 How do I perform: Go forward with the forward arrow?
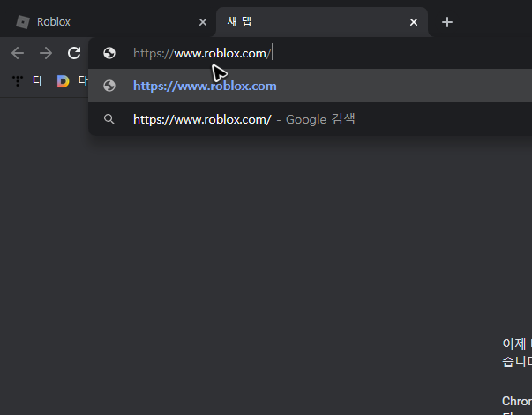tap(46, 53)
